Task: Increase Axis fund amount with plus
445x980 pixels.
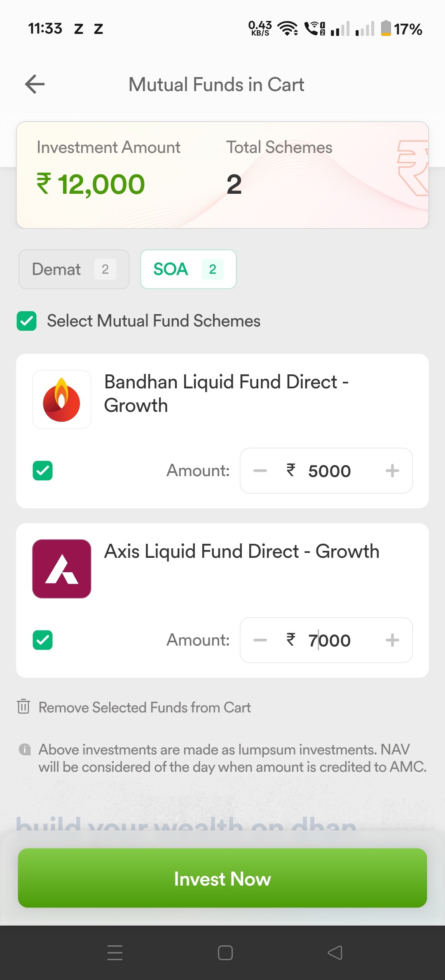Action: click(x=392, y=640)
